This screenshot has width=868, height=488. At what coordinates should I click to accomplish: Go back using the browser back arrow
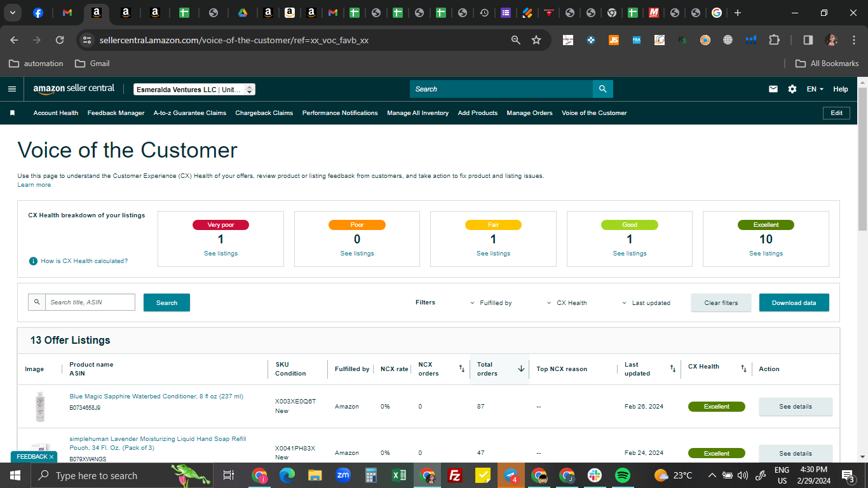tap(14, 40)
